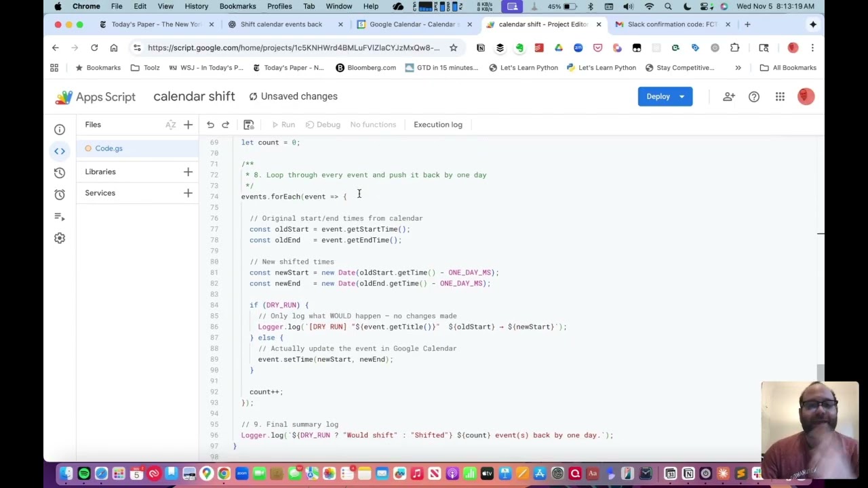The width and height of the screenshot is (868, 488).
Task: Open the Wi-Fi status menu icon
Action: [649, 6]
